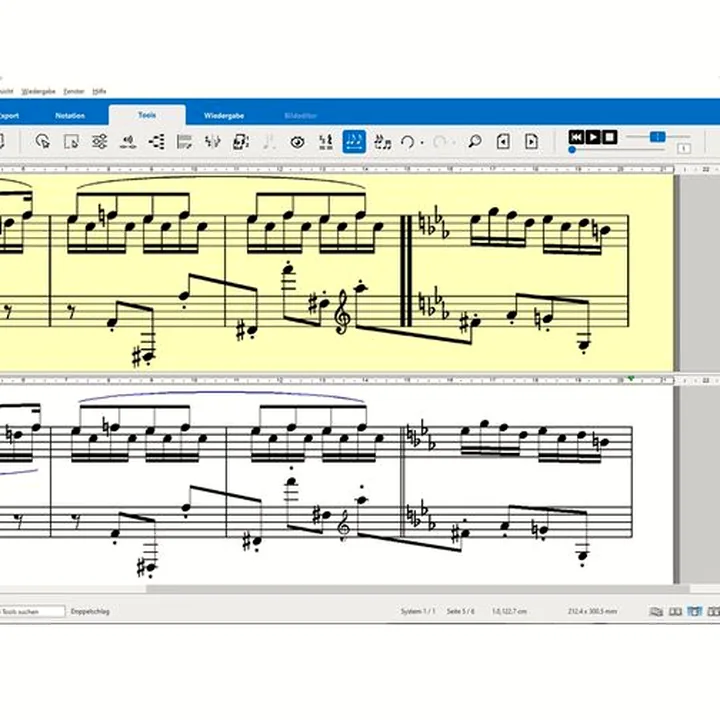
Task: Select the highlighted stacked view icon
Action: point(694,611)
